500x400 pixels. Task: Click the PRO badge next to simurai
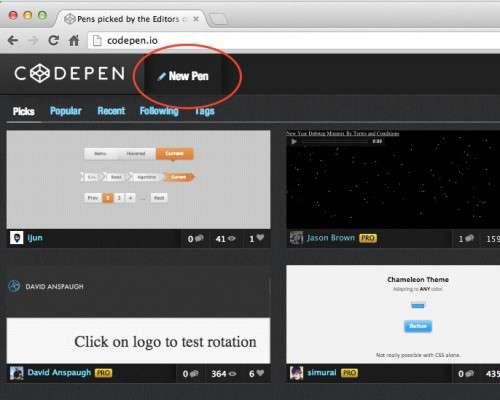click(x=349, y=373)
